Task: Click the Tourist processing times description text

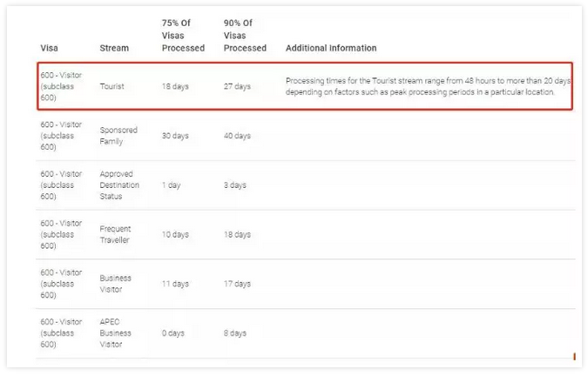Action: [428, 86]
